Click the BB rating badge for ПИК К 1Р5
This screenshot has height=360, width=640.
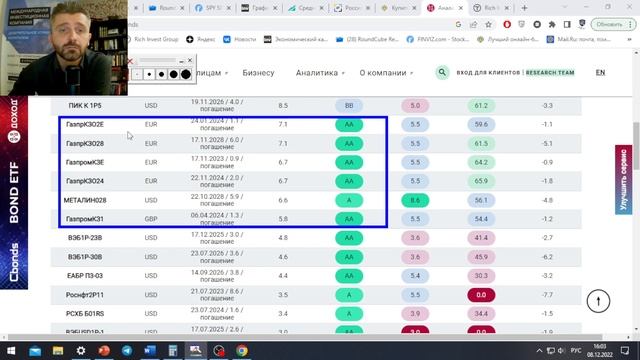[x=349, y=105]
